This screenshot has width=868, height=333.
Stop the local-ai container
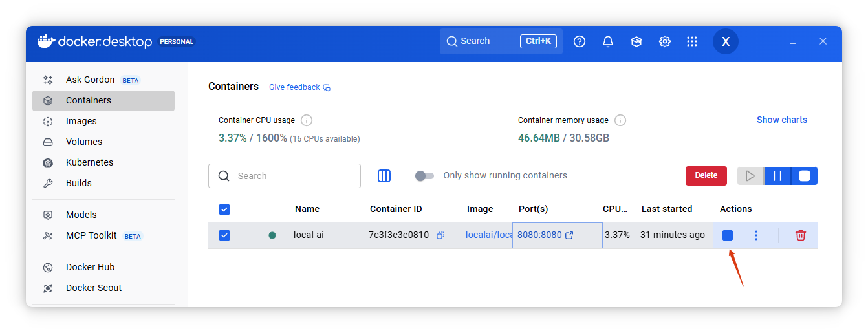click(x=728, y=235)
